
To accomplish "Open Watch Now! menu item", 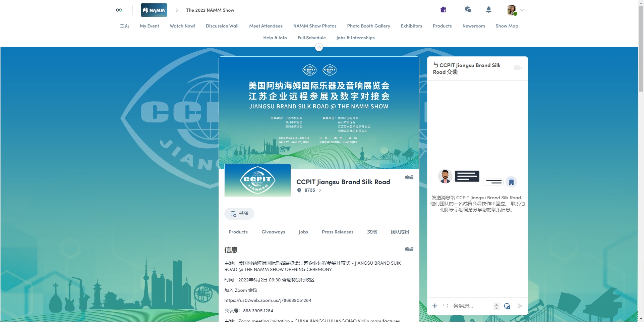I will coord(182,26).
